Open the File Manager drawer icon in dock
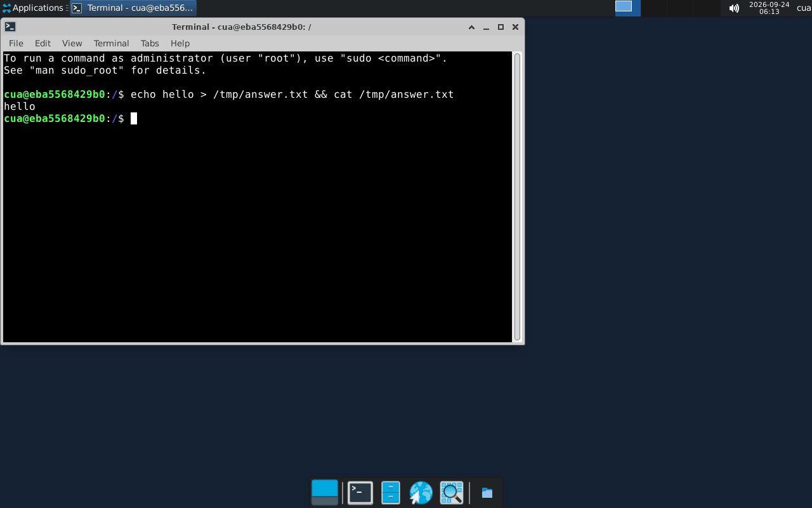Image resolution: width=812 pixels, height=508 pixels. coord(391,492)
